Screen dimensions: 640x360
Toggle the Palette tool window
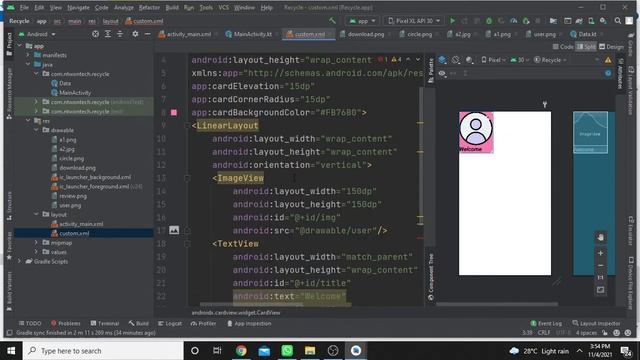431,71
